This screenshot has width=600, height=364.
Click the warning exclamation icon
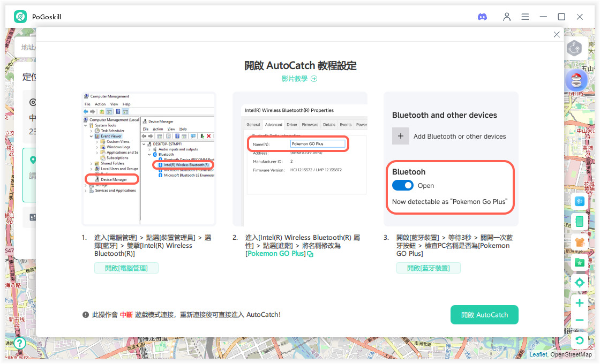click(86, 315)
